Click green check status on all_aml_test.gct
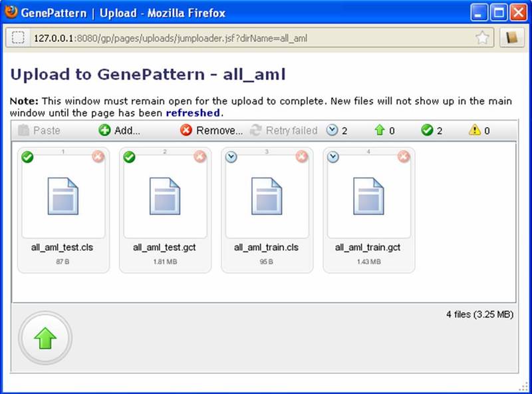This screenshot has height=394, width=532. click(129, 157)
